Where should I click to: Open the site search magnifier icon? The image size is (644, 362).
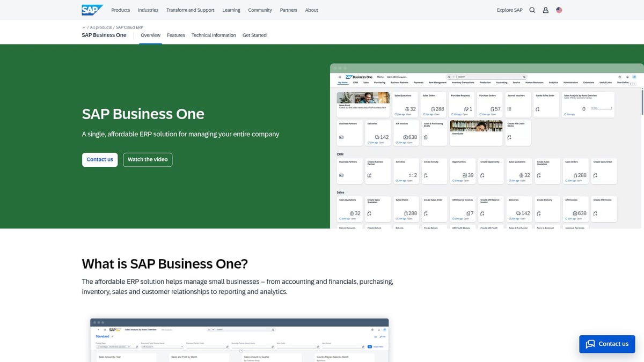[x=532, y=10]
